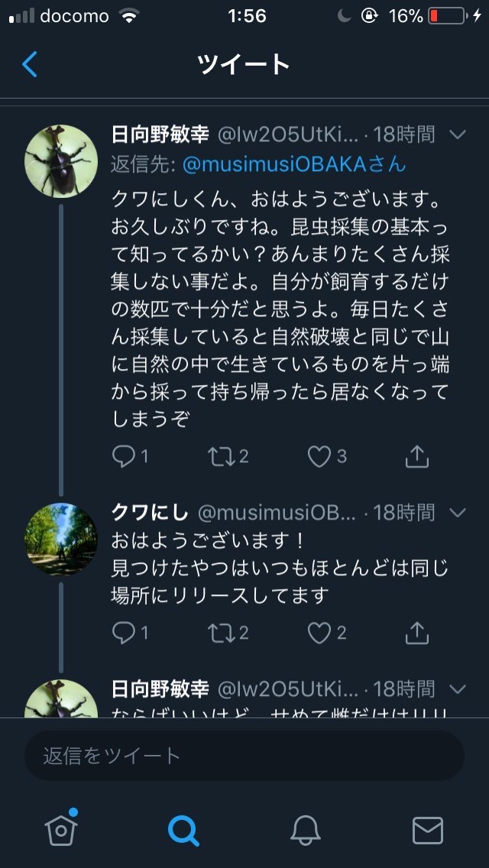Expand menu chevron on bottom 日向野敏幸 tweet

pos(458,689)
